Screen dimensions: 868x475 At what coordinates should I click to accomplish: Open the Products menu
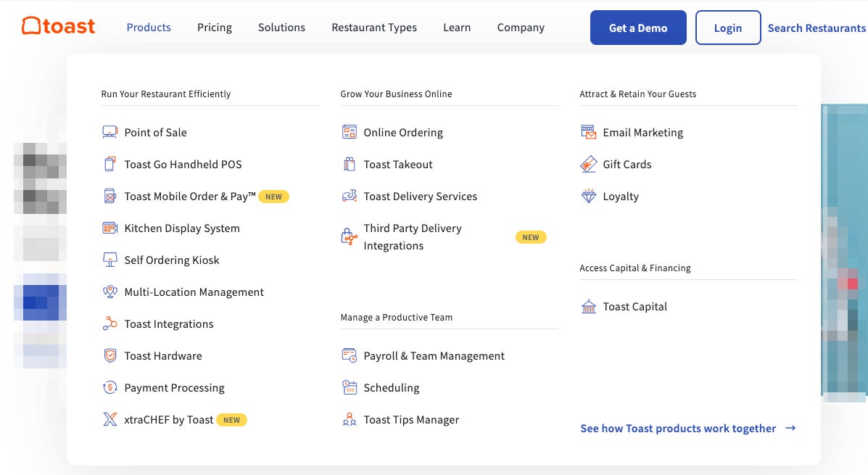coord(149,27)
